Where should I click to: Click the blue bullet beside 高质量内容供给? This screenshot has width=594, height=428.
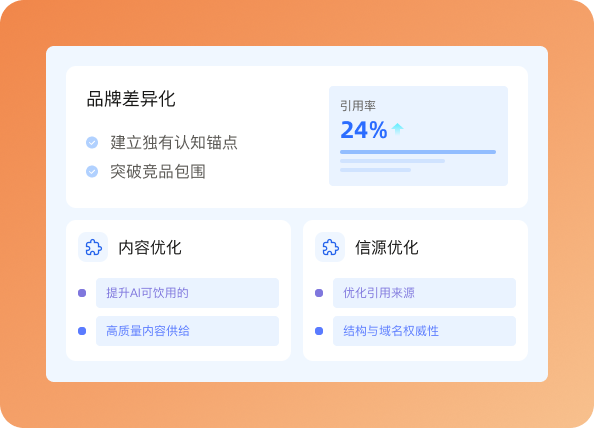click(x=82, y=331)
